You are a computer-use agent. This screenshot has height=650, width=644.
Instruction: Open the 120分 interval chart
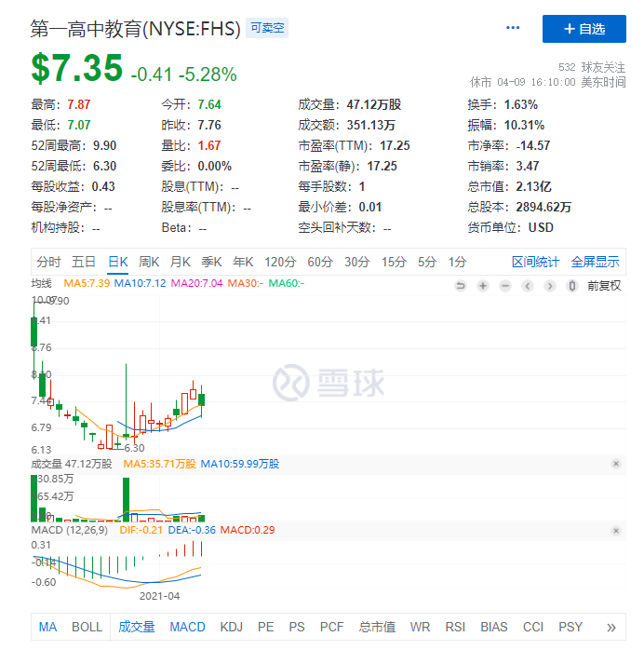point(280,262)
